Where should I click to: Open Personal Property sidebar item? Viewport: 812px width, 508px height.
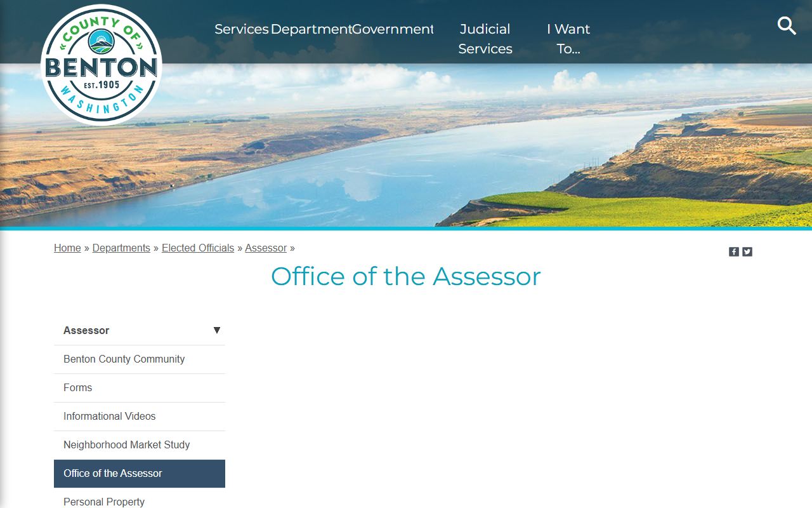click(140, 498)
